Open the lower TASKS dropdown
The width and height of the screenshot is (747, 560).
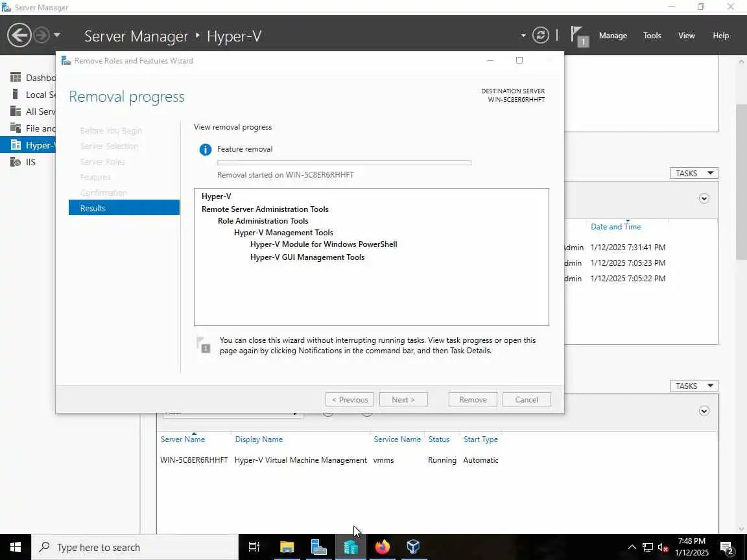point(694,386)
